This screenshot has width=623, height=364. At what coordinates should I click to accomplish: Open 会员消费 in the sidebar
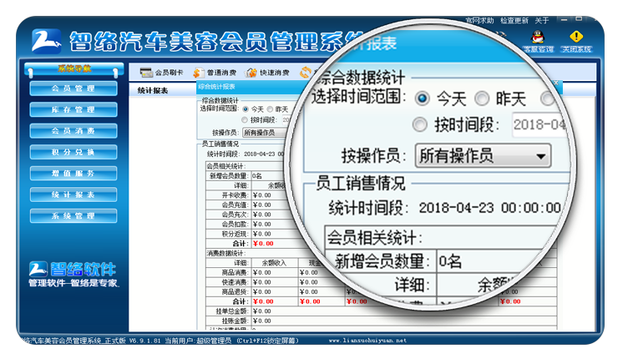tap(73, 131)
